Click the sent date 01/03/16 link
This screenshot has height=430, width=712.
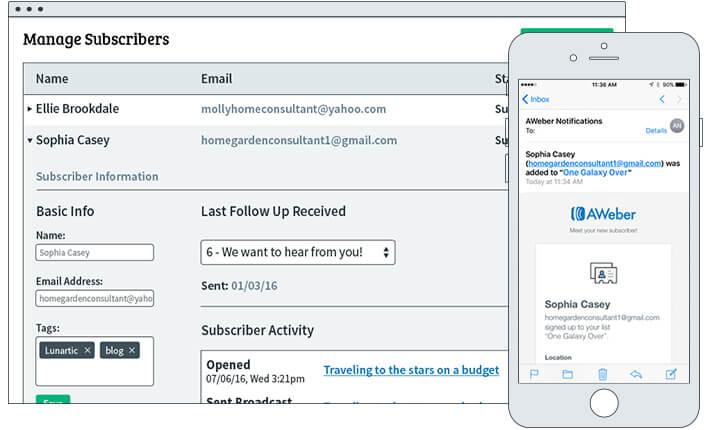(254, 286)
